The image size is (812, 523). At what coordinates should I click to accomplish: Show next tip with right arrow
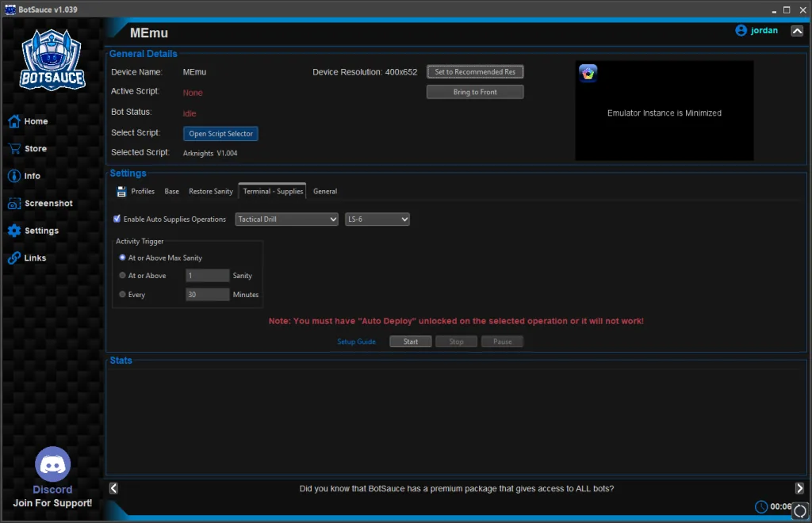tap(799, 488)
